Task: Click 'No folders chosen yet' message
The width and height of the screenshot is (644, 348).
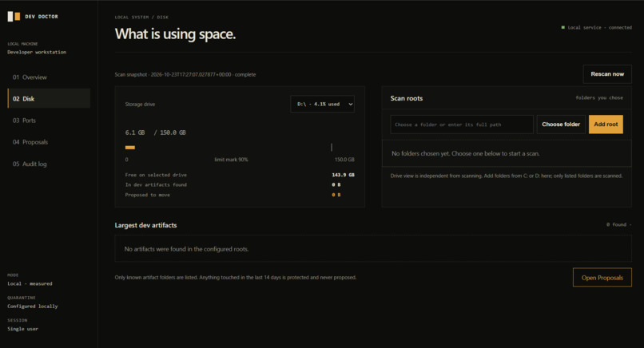Action: pos(465,153)
